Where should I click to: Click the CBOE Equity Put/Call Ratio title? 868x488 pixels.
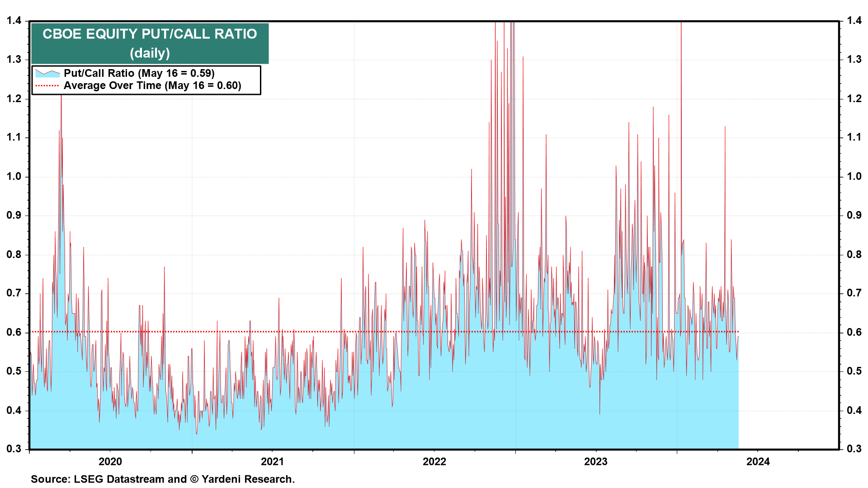150,34
